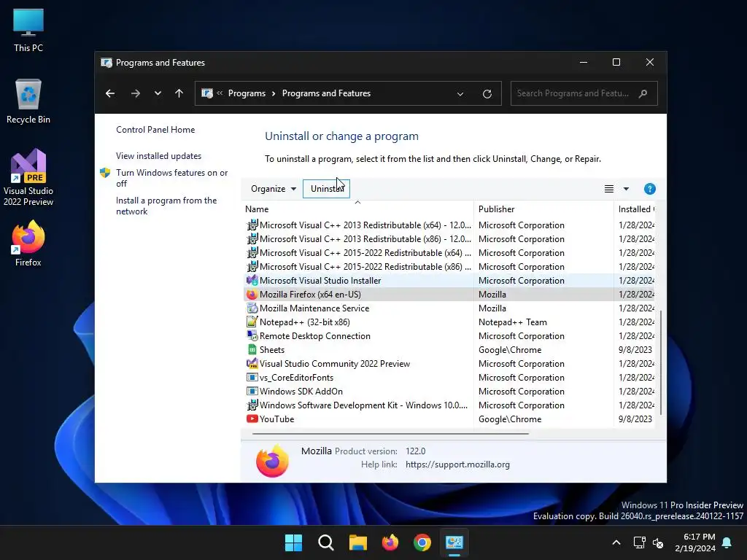This screenshot has height=560, width=747.
Task: Select vs_CoreEditorFonts entry
Action: [x=449, y=377]
